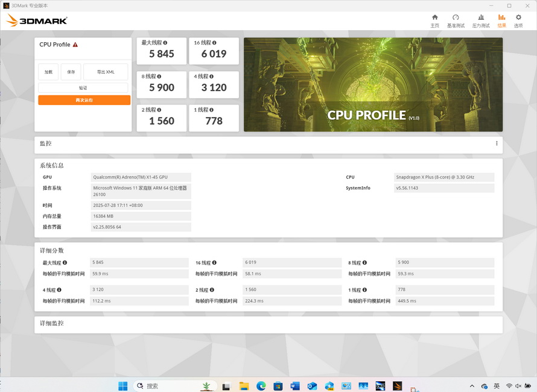Open the three-dot menu in 监控 panel
This screenshot has width=537, height=392.
tap(497, 144)
